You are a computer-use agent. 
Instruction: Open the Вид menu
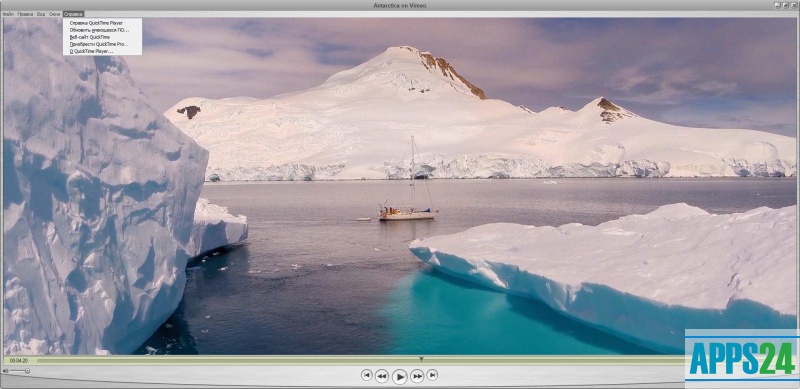(41, 14)
